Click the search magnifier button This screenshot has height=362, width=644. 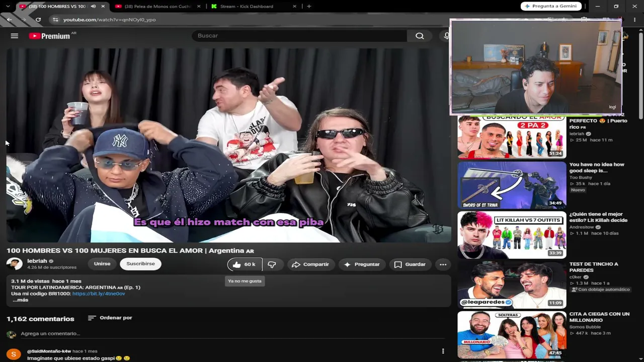coord(420,36)
